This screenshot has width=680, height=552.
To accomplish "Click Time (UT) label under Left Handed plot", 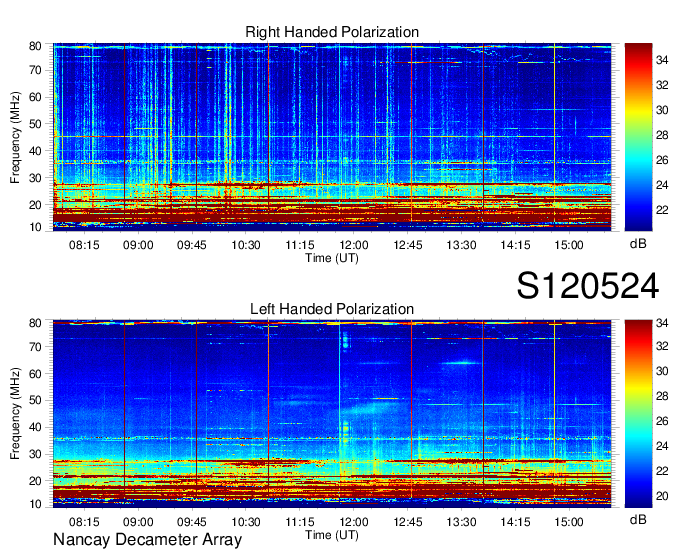I will tap(332, 535).
